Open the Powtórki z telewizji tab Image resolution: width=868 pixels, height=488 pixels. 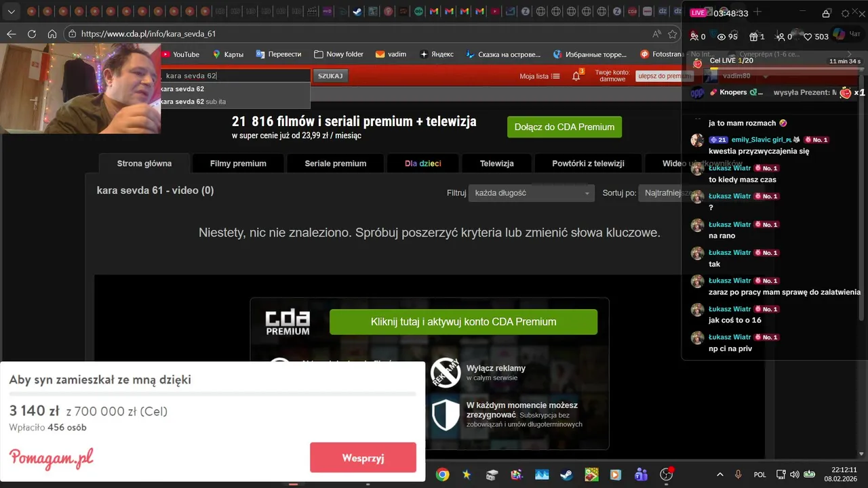[588, 163]
